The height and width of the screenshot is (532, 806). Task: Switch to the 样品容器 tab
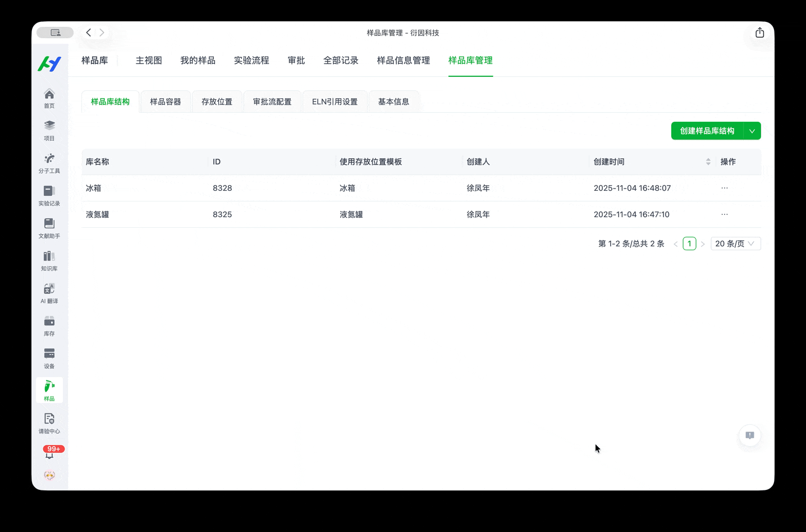(x=166, y=102)
